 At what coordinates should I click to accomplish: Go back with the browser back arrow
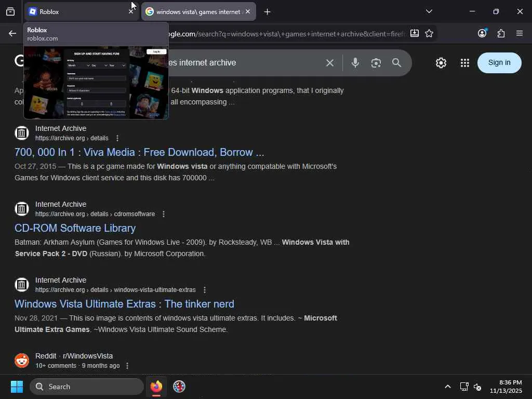pyautogui.click(x=12, y=33)
